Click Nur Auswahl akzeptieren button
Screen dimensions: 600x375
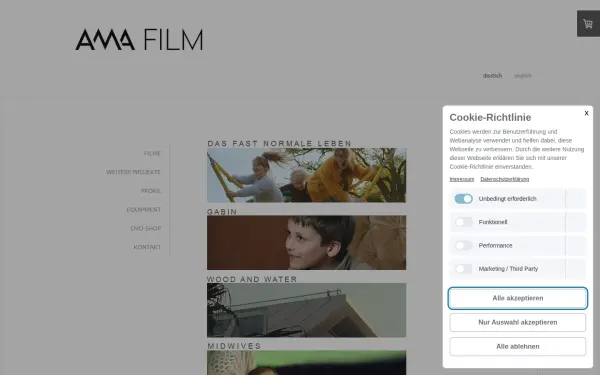coord(518,322)
